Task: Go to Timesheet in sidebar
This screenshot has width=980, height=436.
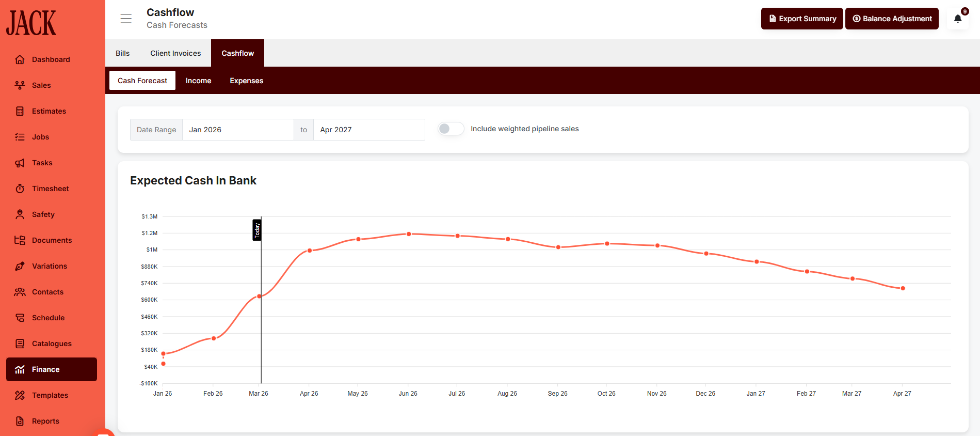Action: 51,189
